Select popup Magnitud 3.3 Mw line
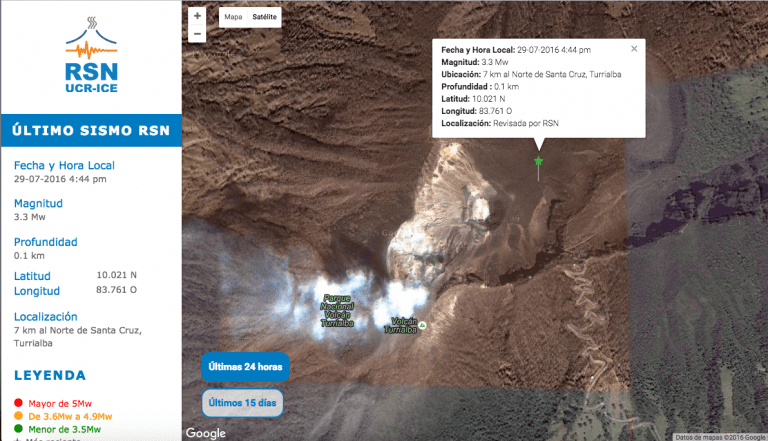 point(475,62)
